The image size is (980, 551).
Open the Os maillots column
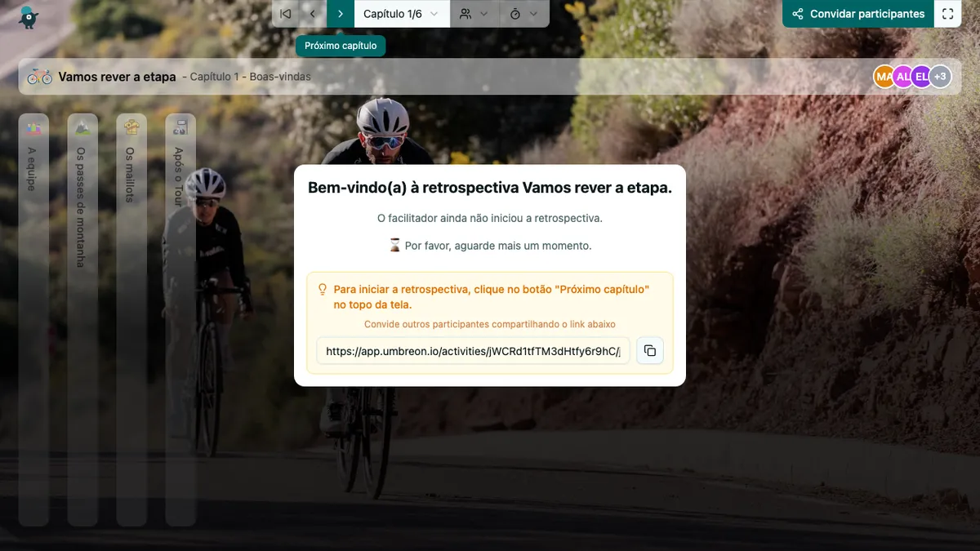click(x=131, y=319)
